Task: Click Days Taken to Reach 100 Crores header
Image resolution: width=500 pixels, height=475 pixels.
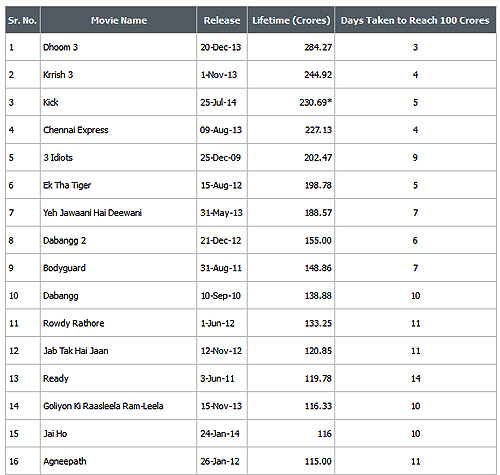Action: (x=415, y=20)
